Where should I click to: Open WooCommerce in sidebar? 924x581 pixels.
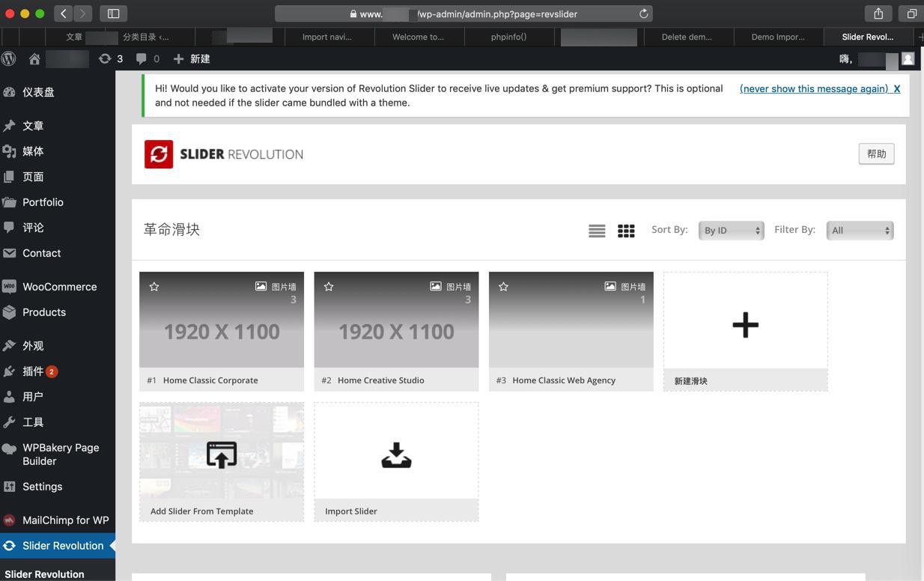(58, 287)
